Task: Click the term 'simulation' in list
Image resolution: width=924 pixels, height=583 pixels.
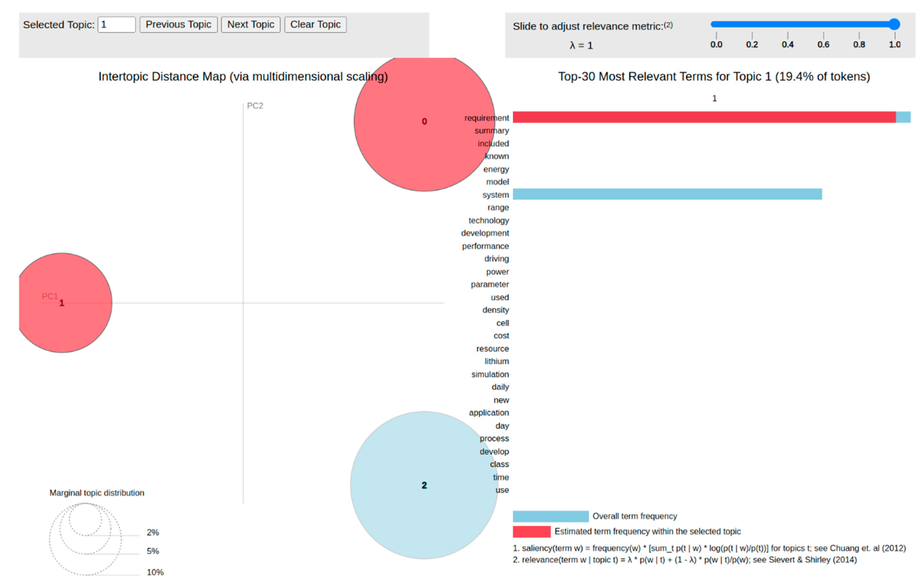Action: (x=490, y=374)
